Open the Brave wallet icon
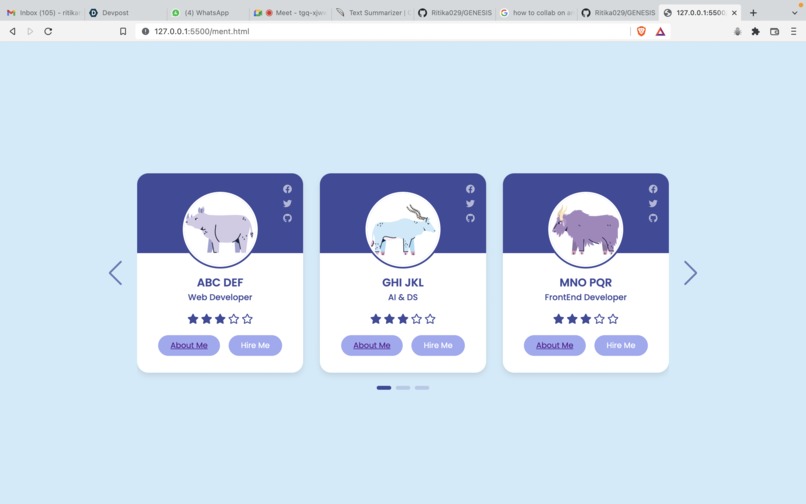Viewport: 806px width, 504px height. tap(775, 31)
